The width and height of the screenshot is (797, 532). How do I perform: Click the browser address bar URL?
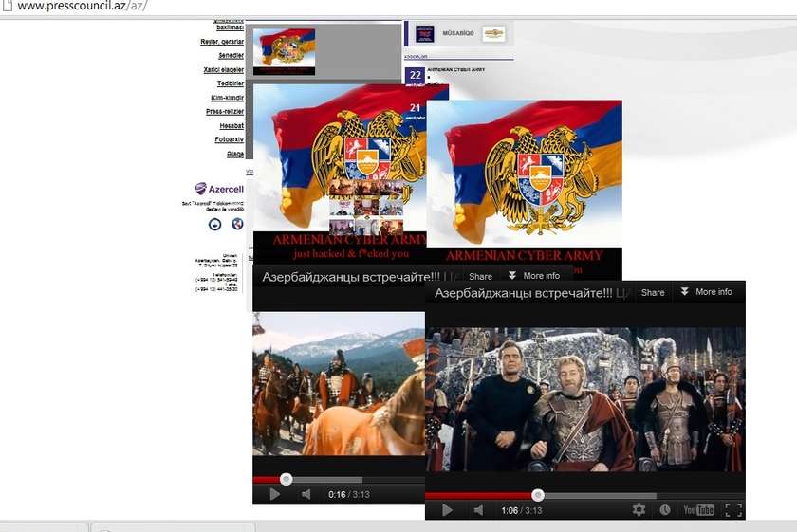click(x=81, y=7)
